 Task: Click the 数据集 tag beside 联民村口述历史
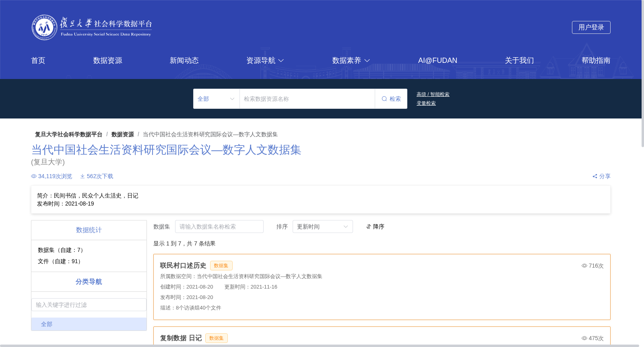(221, 266)
